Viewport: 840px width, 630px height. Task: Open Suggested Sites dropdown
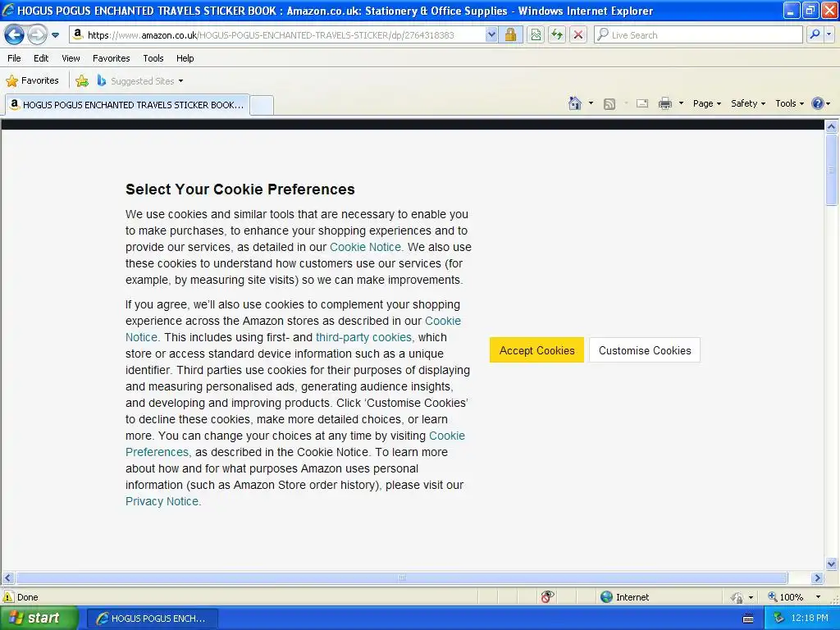(x=140, y=81)
